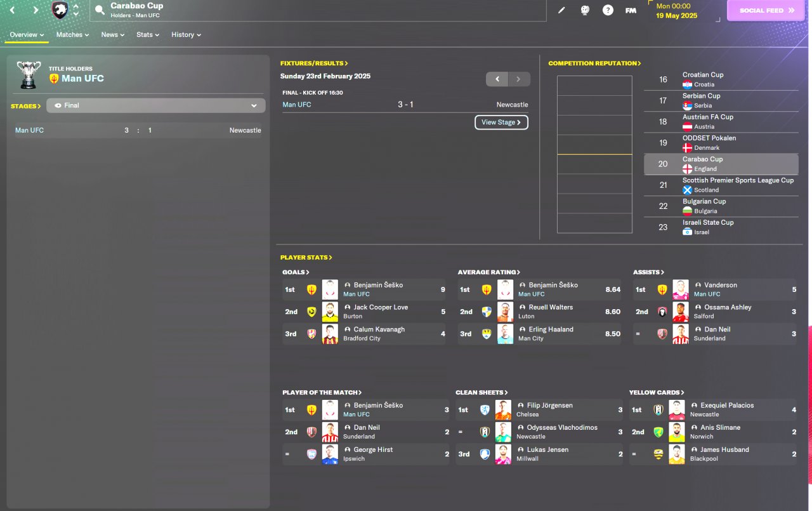Select Odysseas Vlachodimos in Clean Sheets list

coord(562,428)
